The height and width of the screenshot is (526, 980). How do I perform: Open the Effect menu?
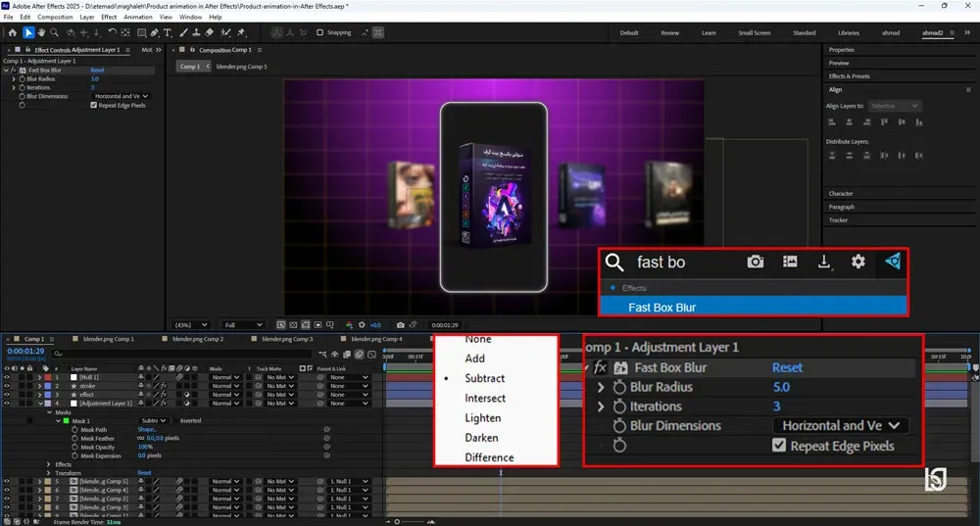(109, 17)
